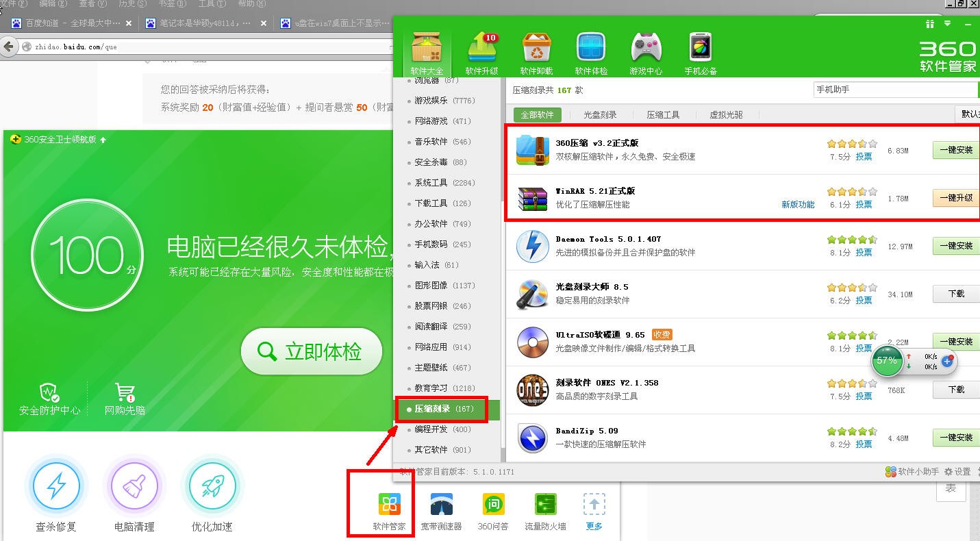
Task: Click 一键安装 for Daemon Tools
Action: (x=956, y=246)
